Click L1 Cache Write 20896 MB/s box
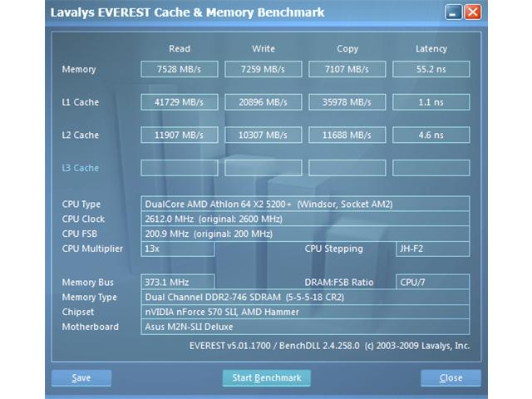 264,102
